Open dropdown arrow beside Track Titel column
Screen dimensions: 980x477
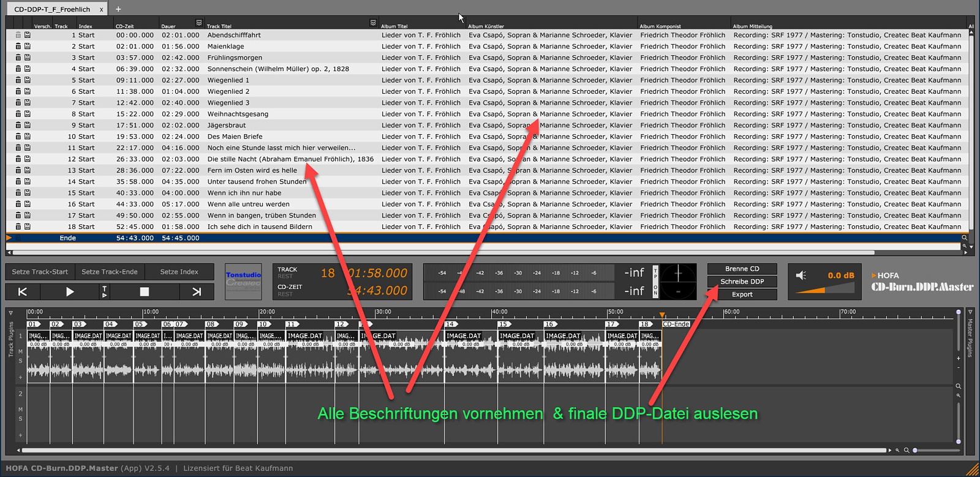[x=373, y=23]
